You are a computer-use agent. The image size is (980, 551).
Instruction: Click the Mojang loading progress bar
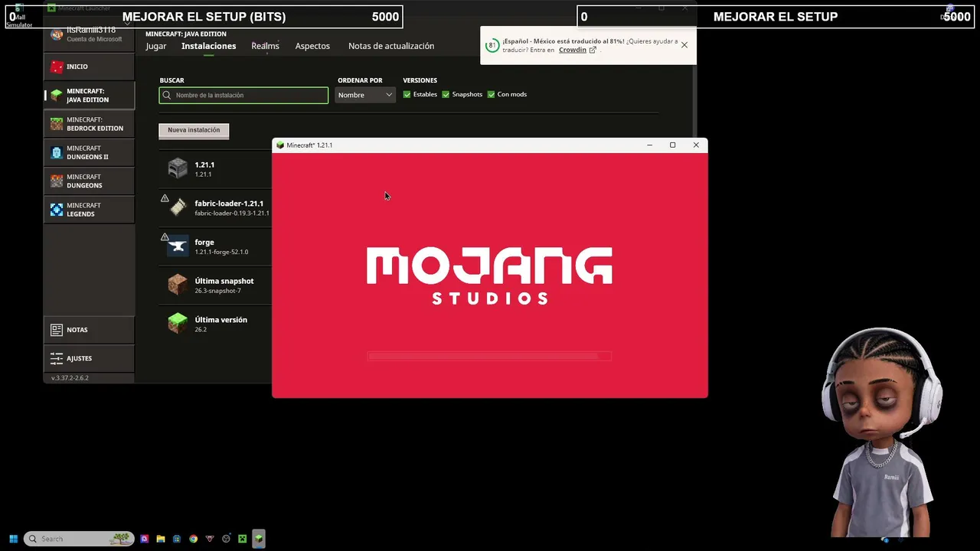pyautogui.click(x=489, y=356)
